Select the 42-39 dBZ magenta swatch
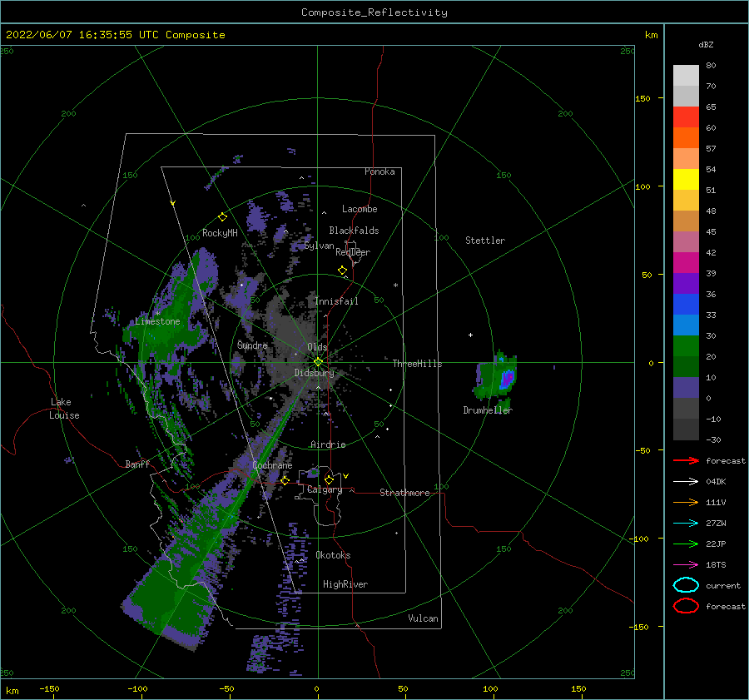Screen dimensions: 749x700 pos(686,263)
